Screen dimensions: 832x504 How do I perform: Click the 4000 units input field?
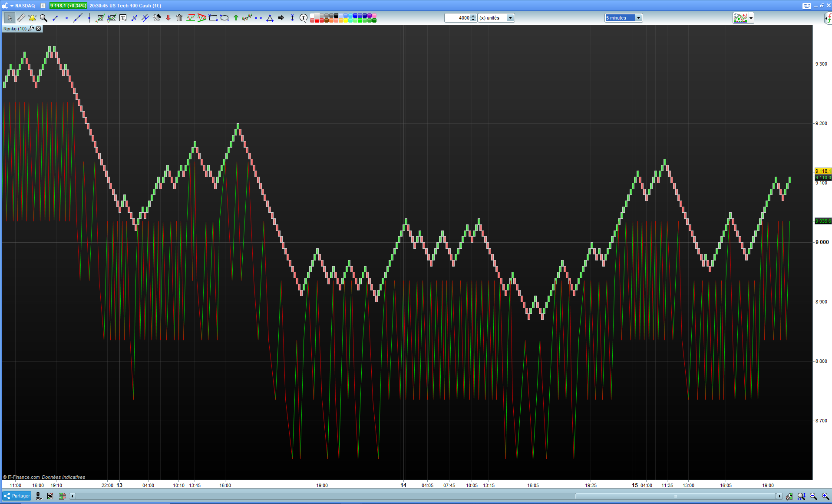tap(458, 18)
